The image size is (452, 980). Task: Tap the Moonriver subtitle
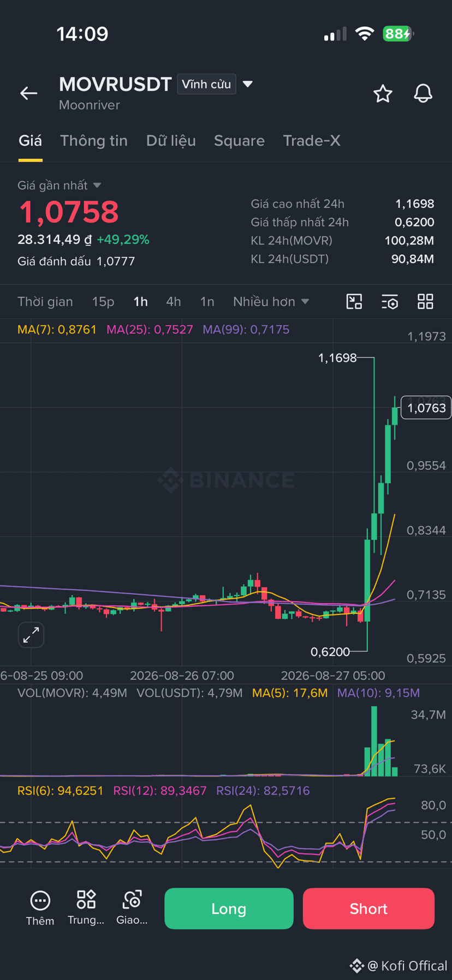tap(90, 105)
